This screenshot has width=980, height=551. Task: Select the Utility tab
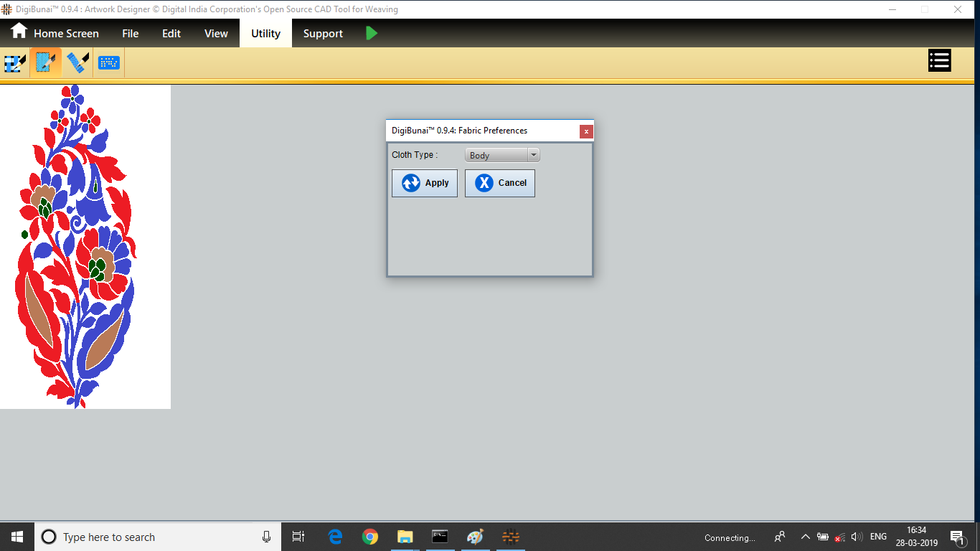pos(265,34)
